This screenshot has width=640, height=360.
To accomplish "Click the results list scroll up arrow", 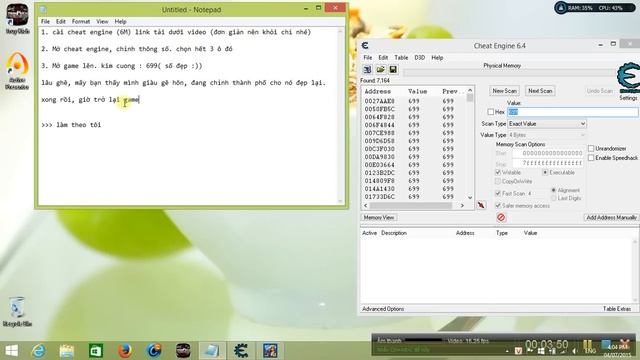I will 470,90.
